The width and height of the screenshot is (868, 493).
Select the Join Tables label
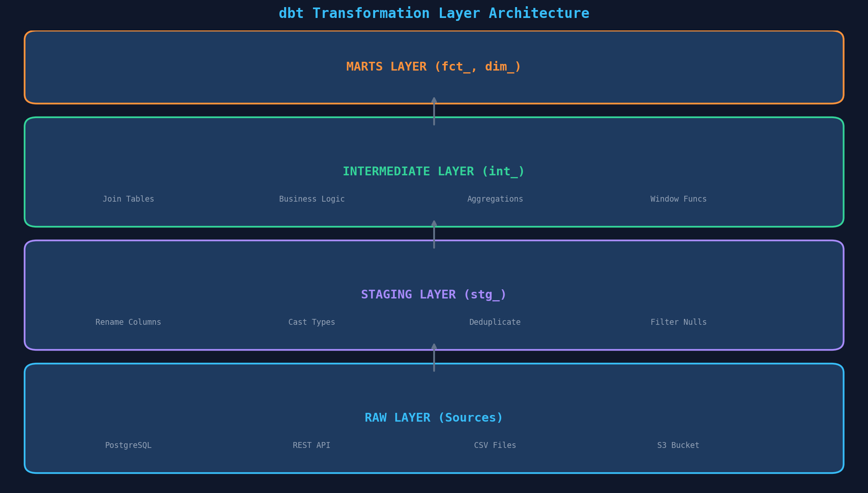(128, 199)
